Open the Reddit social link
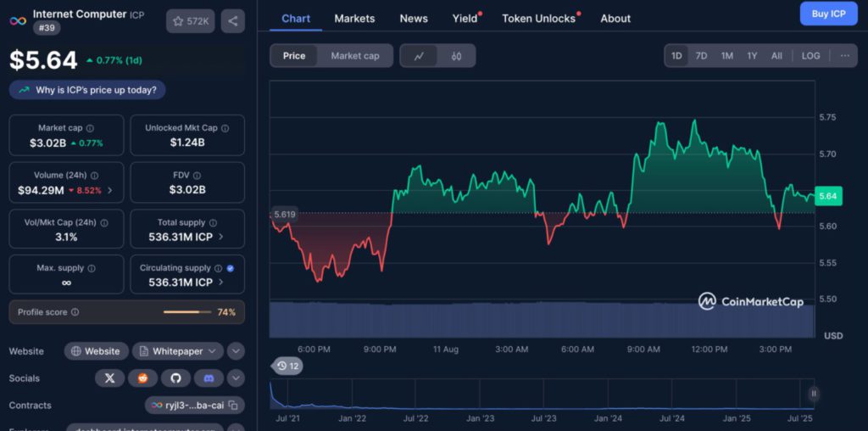The width and height of the screenshot is (868, 431). pos(142,378)
